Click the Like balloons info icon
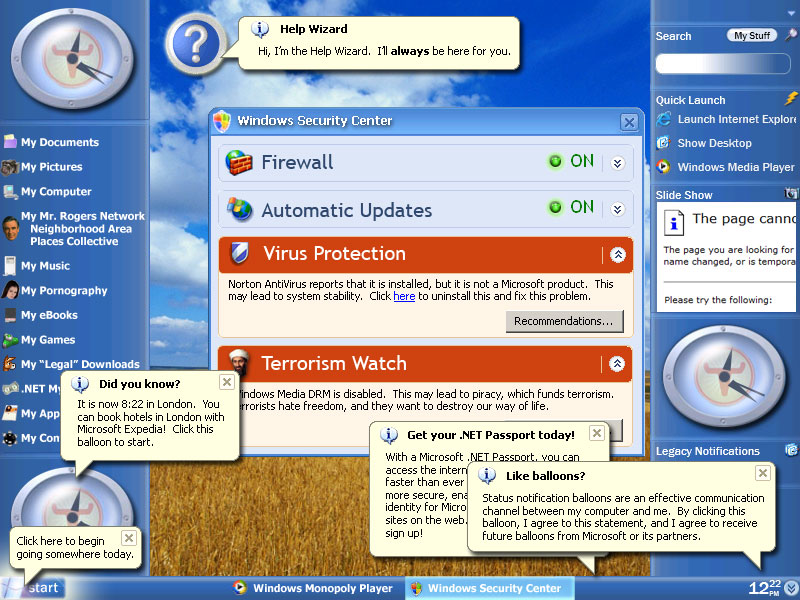800x600 pixels. 487,476
